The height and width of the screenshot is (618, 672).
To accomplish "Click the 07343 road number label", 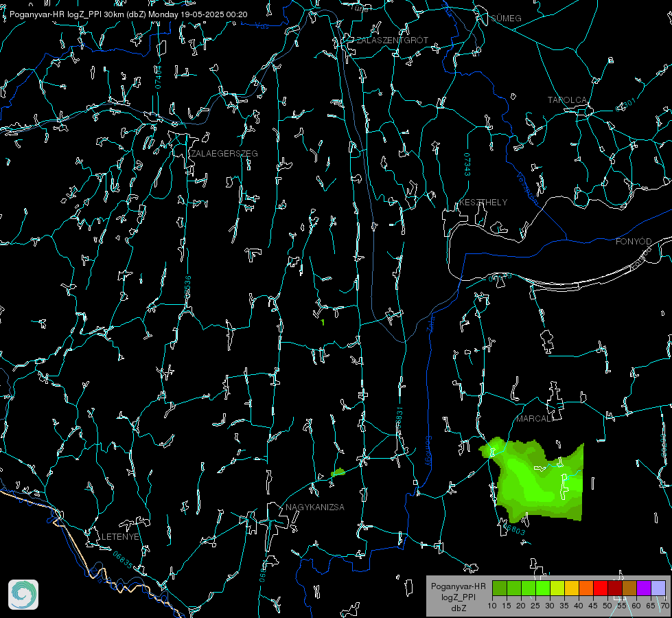I will [x=467, y=164].
